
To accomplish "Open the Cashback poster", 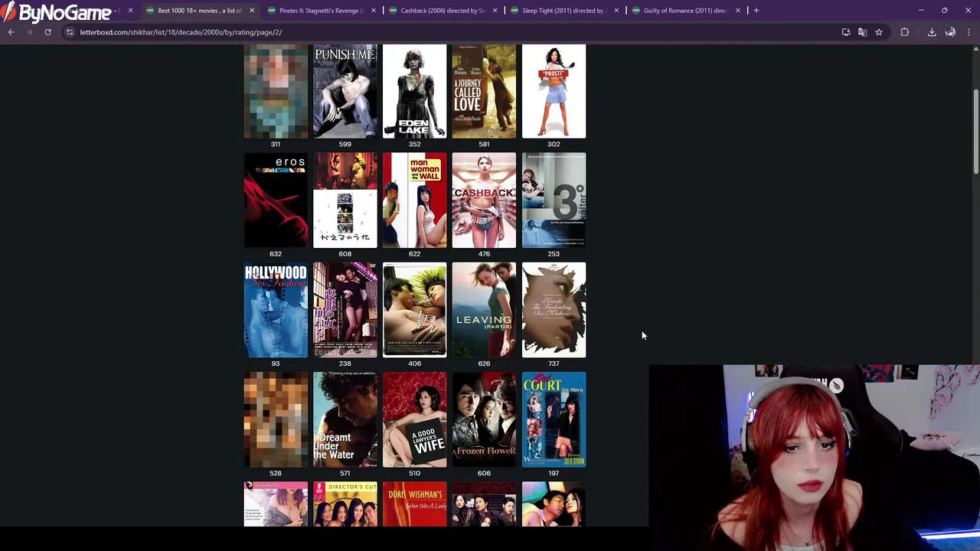I will pos(484,201).
